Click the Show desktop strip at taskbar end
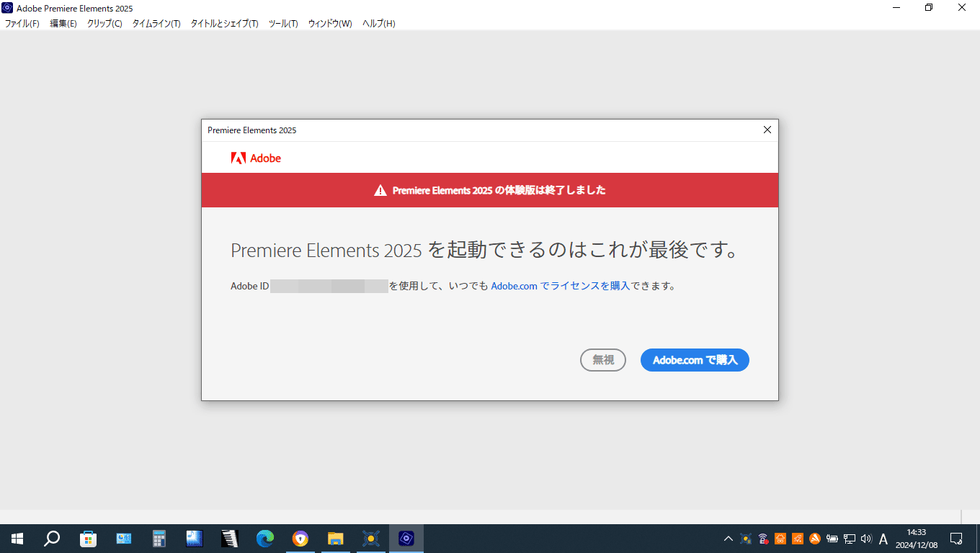Viewport: 980px width, 553px height. [977, 539]
